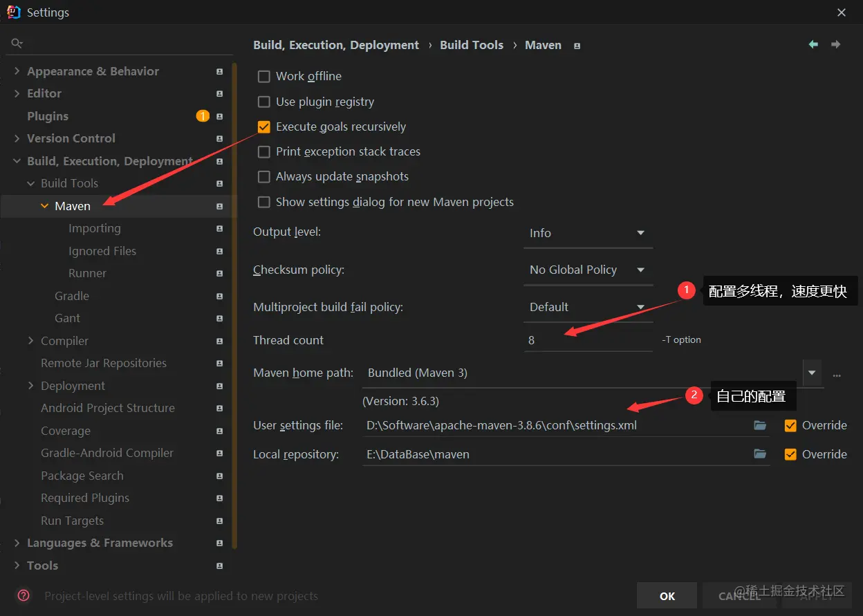Image resolution: width=863 pixels, height=616 pixels.
Task: Click the Plugins update badge showing 1
Action: [203, 116]
